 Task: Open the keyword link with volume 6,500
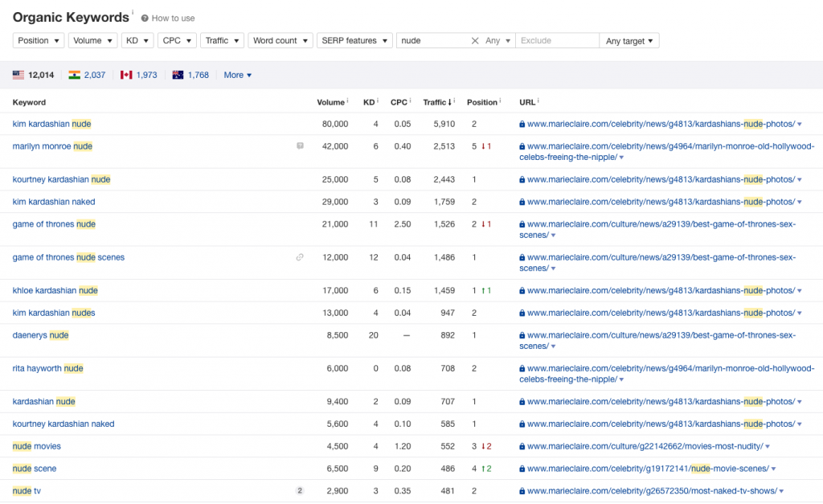34,469
